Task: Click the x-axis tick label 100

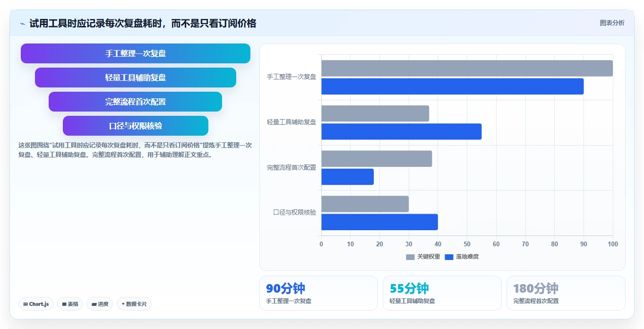Action: click(613, 244)
